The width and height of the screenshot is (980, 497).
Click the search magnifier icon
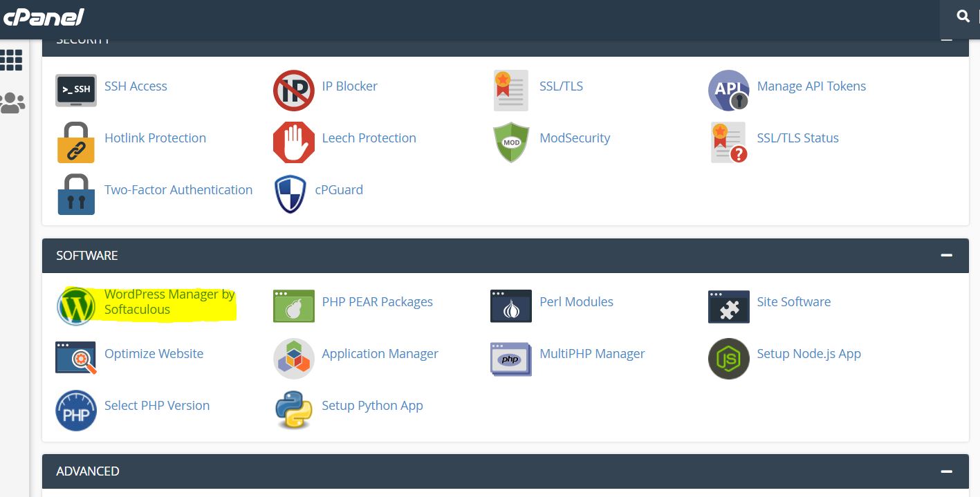tap(963, 16)
